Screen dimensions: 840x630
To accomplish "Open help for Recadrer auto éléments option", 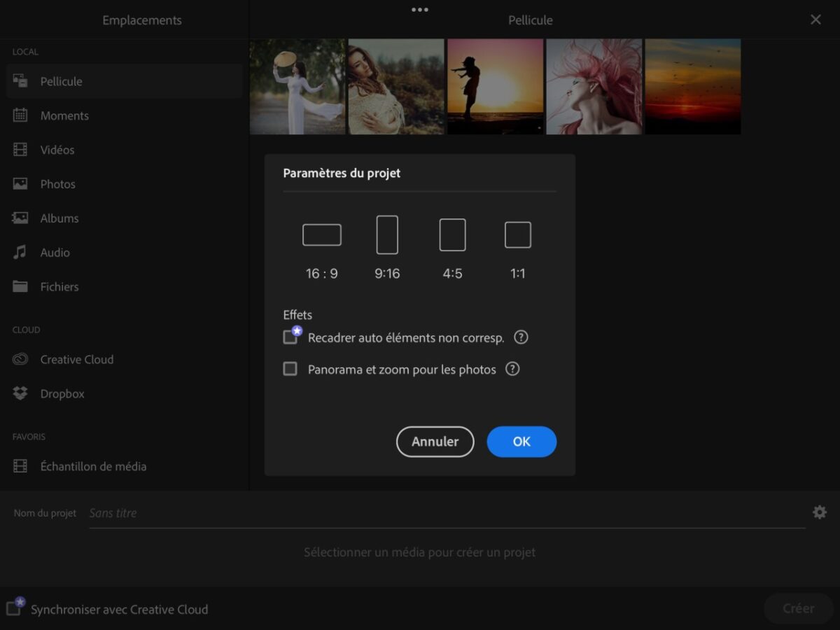I will 521,337.
